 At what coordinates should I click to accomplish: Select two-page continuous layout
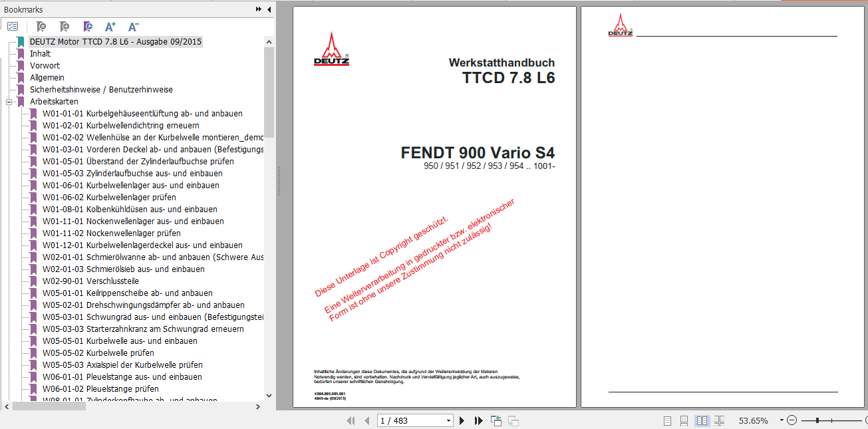(x=719, y=420)
